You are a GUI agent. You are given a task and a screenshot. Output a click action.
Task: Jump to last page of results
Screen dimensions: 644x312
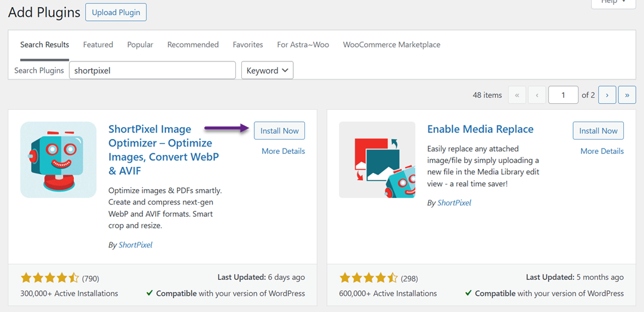point(627,95)
